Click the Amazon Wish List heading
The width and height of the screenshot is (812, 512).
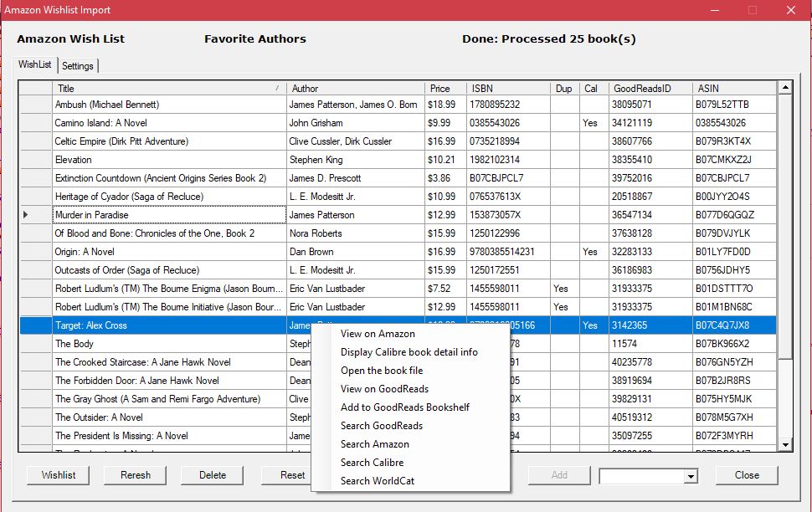point(71,38)
